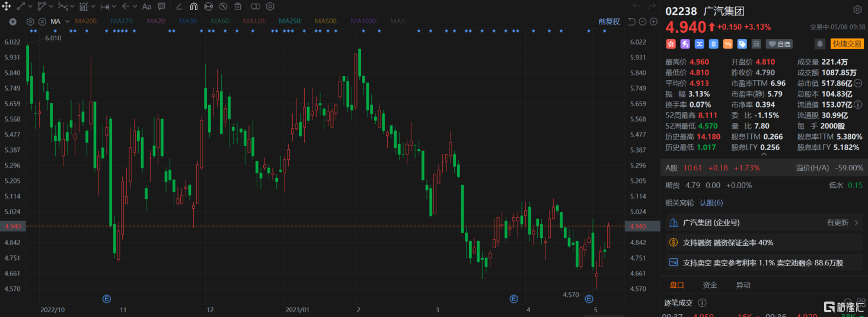
Task: Click the blue dollar sign badge
Action: (713, 44)
